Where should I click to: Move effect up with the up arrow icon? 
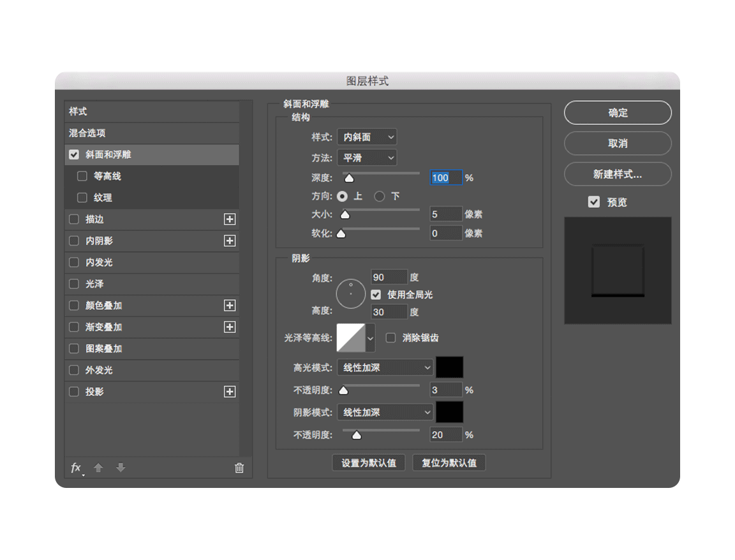(x=98, y=468)
